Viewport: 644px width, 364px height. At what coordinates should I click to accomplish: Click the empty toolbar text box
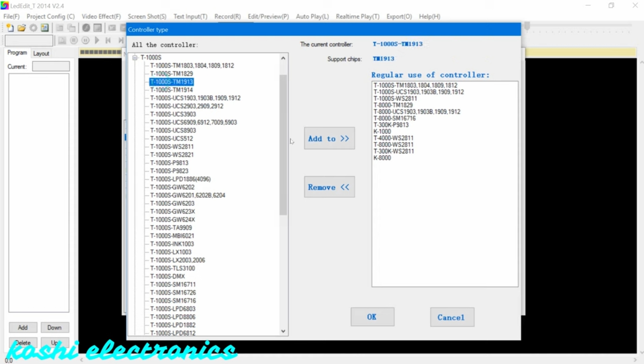click(x=29, y=40)
